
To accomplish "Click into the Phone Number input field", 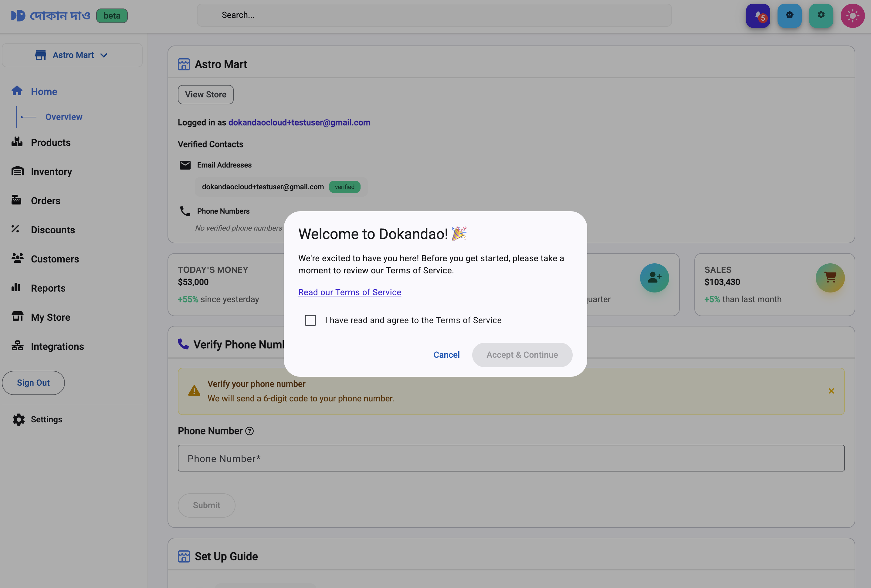I will click(x=511, y=458).
